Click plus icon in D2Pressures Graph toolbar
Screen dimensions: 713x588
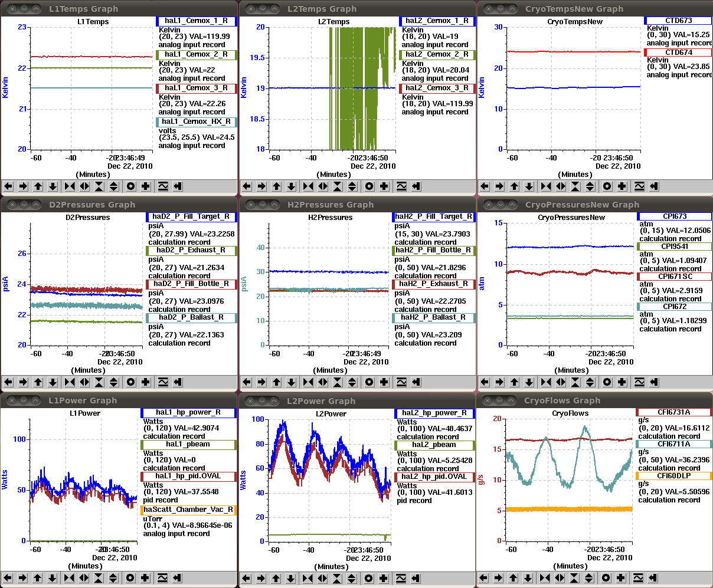(x=146, y=382)
